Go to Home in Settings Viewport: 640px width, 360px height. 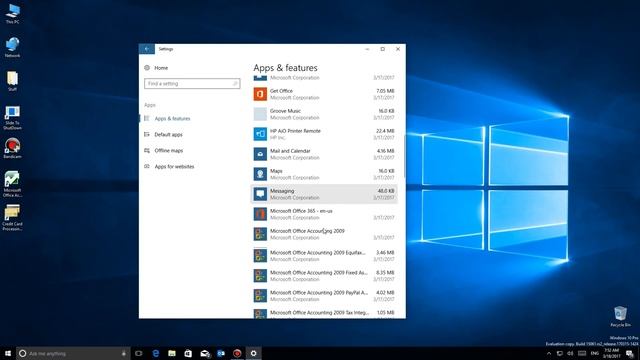pyautogui.click(x=161, y=68)
